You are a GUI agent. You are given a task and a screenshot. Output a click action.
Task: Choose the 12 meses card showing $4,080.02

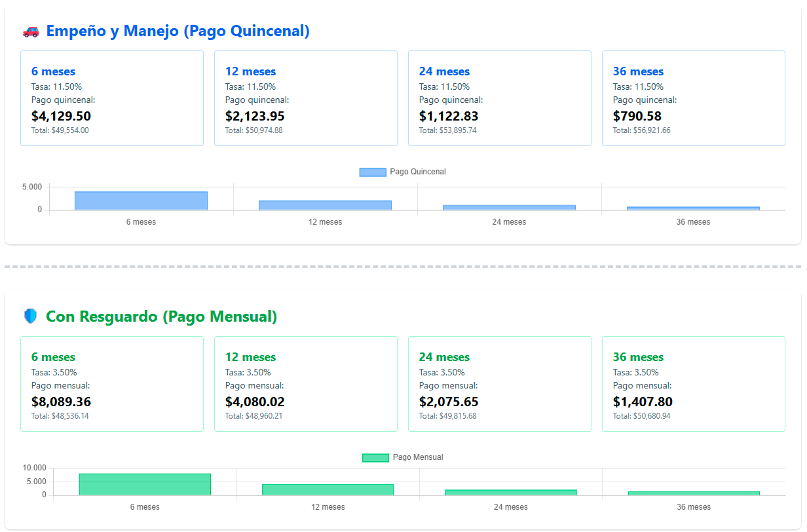[306, 384]
